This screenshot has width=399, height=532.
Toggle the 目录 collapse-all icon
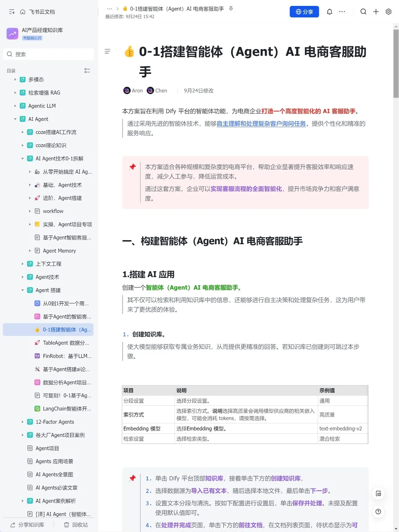(x=87, y=71)
